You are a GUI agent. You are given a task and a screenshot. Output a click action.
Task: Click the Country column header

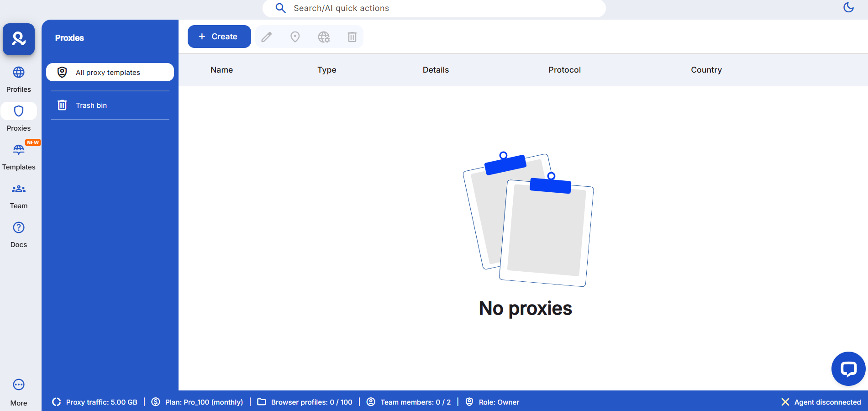(x=706, y=70)
